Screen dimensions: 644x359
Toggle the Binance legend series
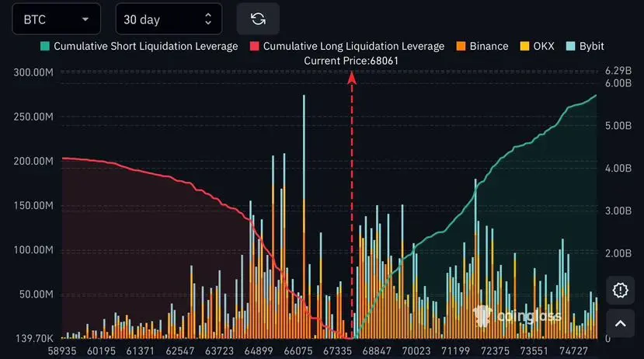pos(482,46)
